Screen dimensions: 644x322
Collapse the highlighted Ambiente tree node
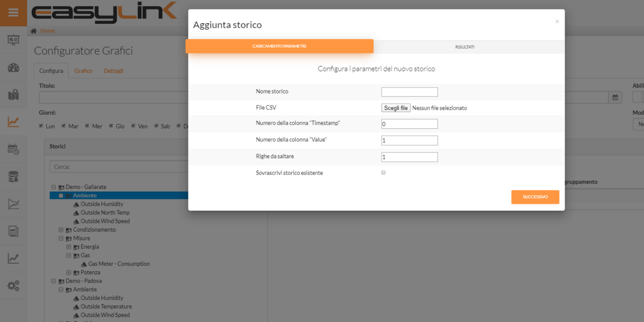point(61,196)
